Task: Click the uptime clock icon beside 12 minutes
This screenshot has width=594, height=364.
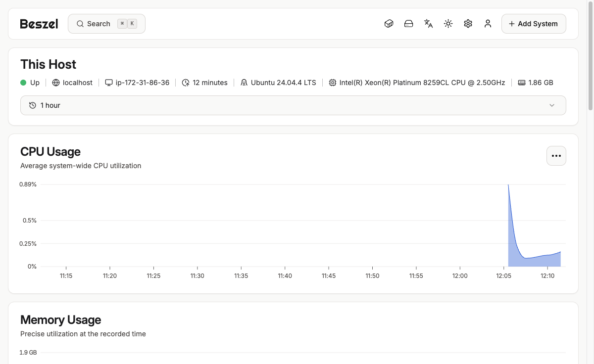Action: [186, 83]
